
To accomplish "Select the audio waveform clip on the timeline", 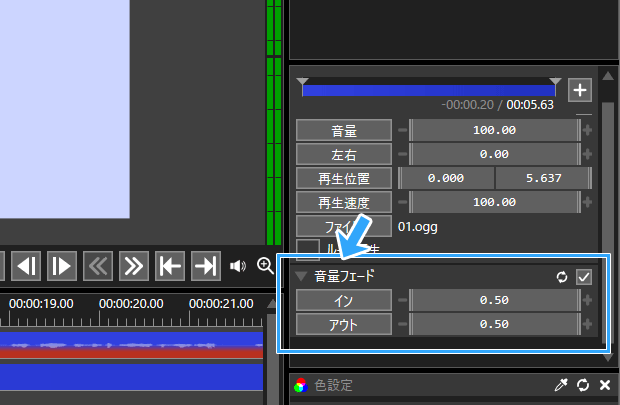I will pos(131,345).
